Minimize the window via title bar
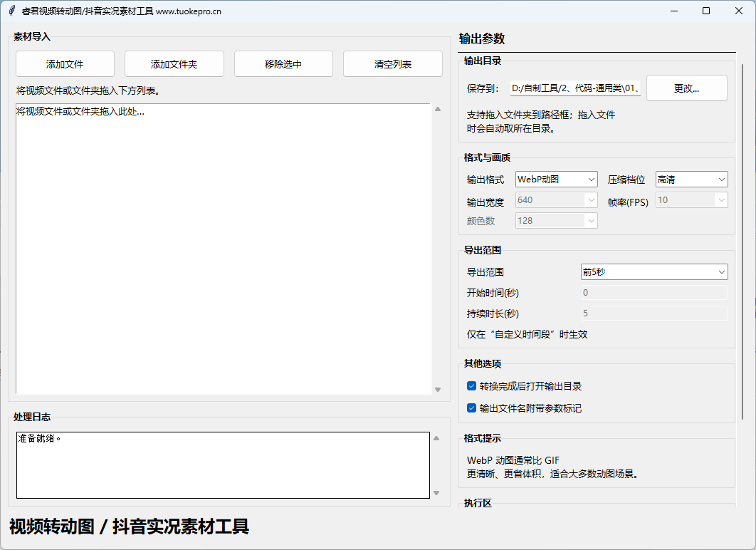 pos(673,11)
